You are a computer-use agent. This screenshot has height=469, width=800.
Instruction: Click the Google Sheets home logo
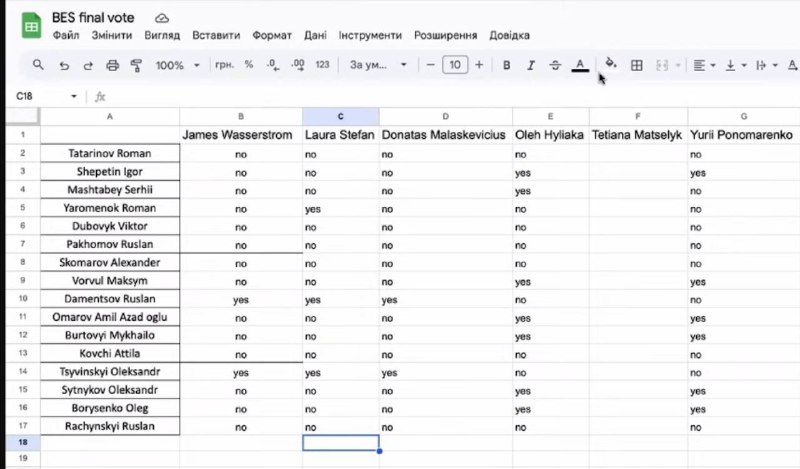31,26
